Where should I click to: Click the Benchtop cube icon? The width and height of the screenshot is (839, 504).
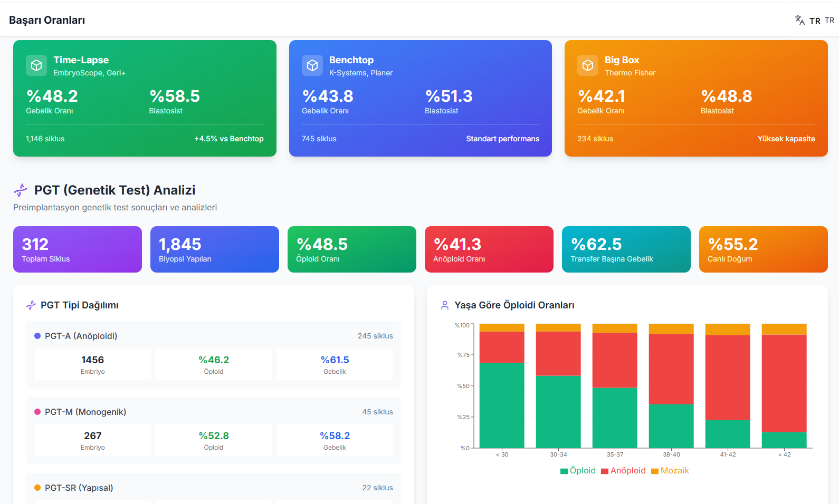[x=312, y=65]
